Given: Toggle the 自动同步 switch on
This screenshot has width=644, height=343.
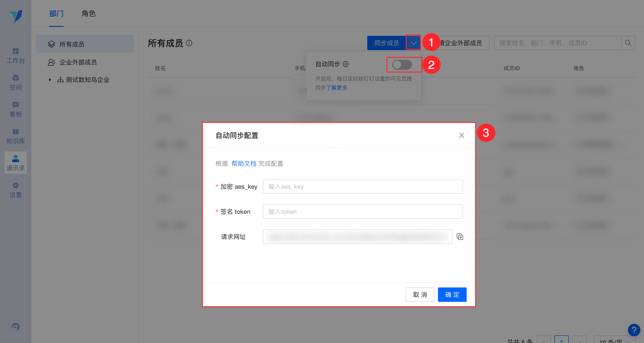Looking at the screenshot, I should click(402, 65).
